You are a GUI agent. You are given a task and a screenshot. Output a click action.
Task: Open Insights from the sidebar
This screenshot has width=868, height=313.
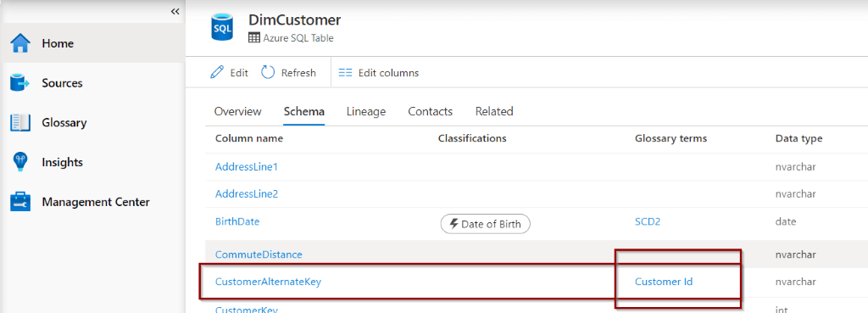point(62,162)
